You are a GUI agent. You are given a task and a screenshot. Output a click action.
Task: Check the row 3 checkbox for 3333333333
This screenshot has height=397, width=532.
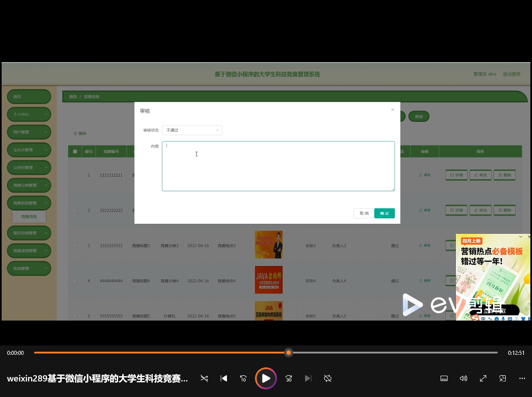[x=75, y=246]
